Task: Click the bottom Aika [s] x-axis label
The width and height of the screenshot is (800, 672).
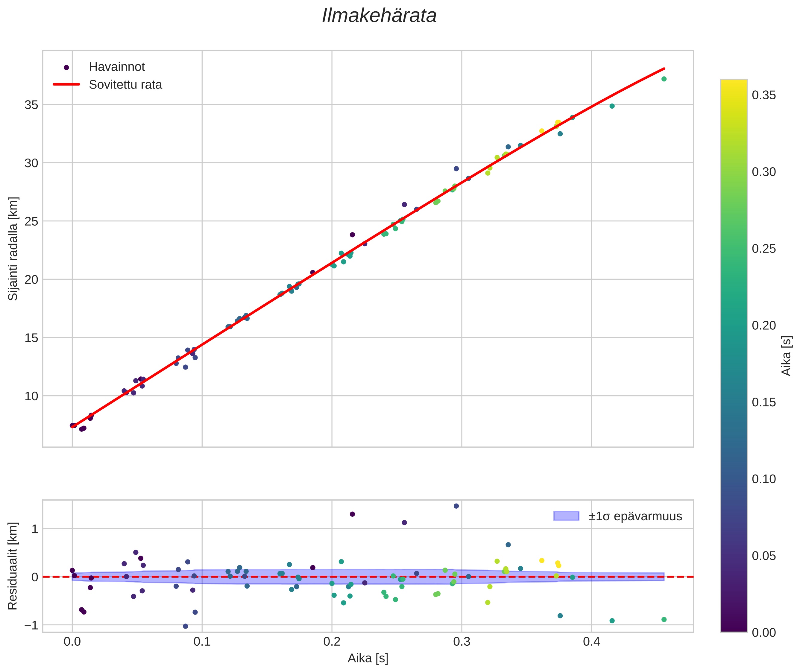Action: (368, 658)
